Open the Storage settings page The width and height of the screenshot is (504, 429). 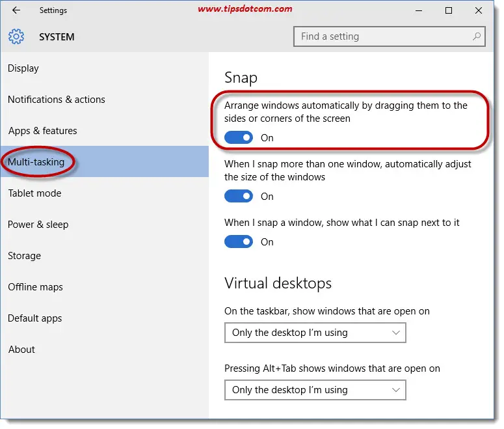[x=105, y=256]
